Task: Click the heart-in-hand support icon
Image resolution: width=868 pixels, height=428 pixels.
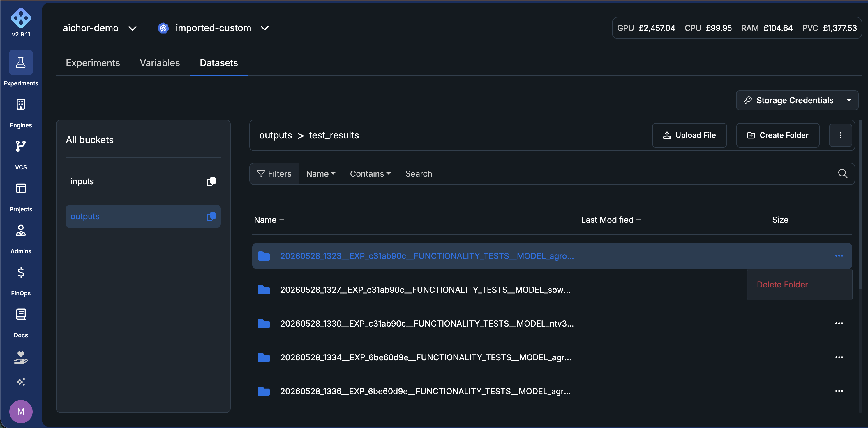Action: click(21, 357)
